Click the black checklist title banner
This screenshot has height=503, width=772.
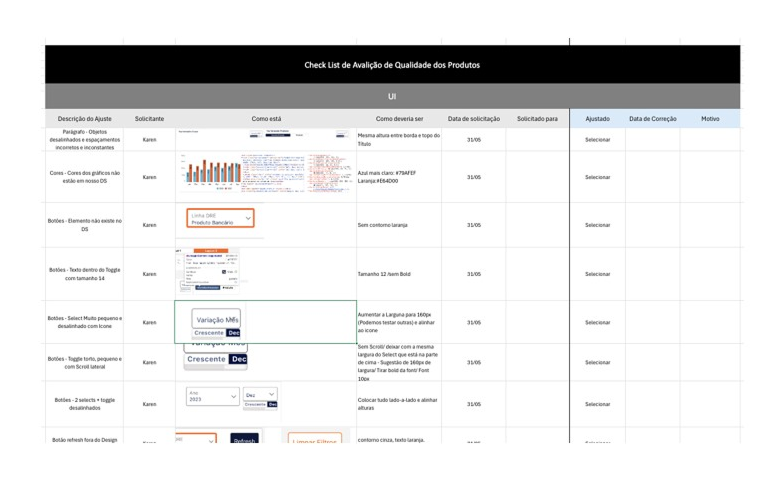click(x=392, y=65)
